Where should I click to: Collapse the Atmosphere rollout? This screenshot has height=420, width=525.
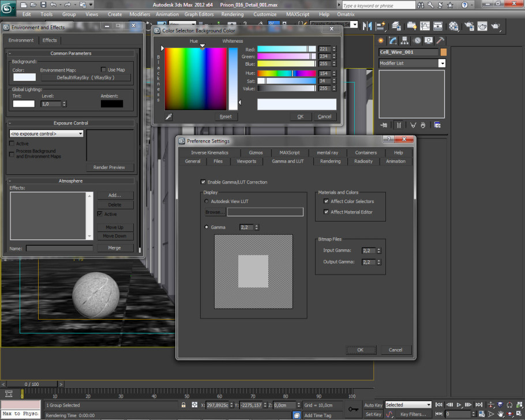pyautogui.click(x=70, y=181)
